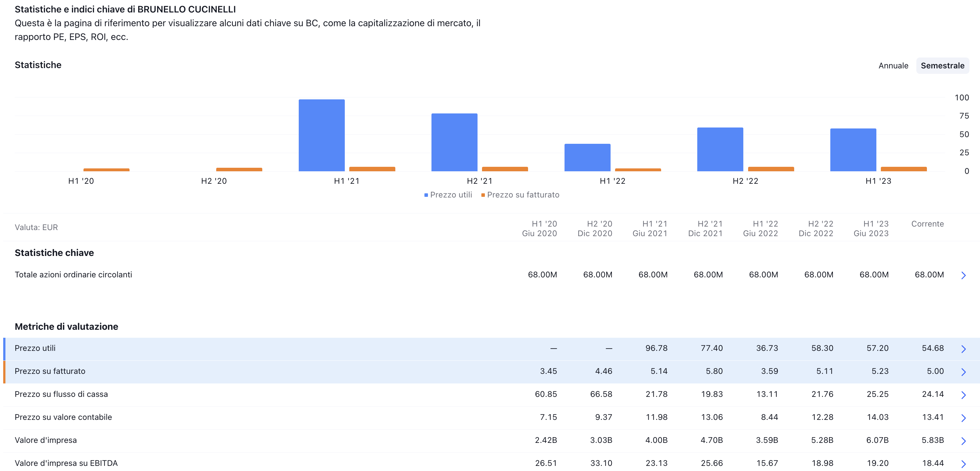Image resolution: width=980 pixels, height=471 pixels.
Task: Click the Valore d'impresa value 6.07B
Action: coord(877,440)
